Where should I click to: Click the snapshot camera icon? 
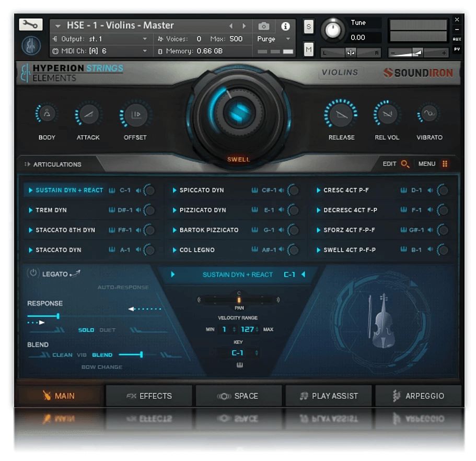[x=264, y=25]
